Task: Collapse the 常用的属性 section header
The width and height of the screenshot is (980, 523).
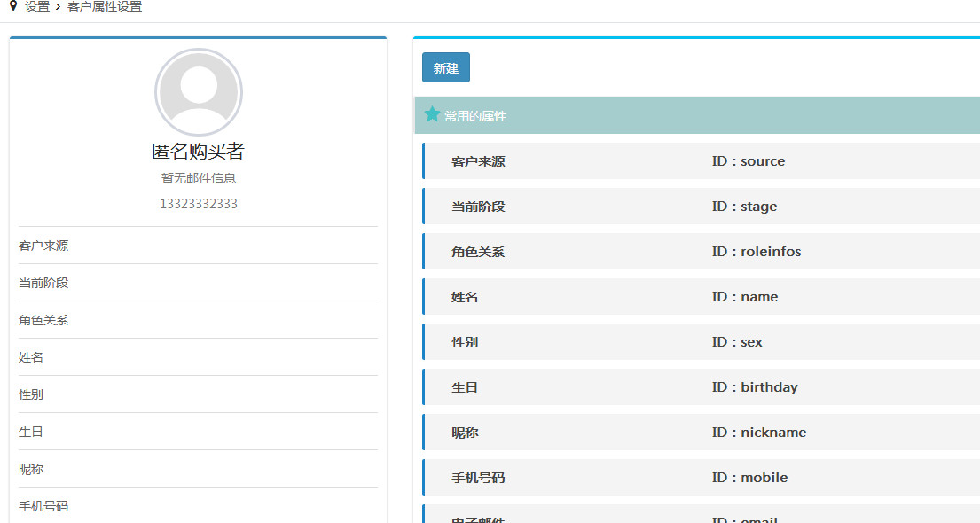Action: click(697, 115)
